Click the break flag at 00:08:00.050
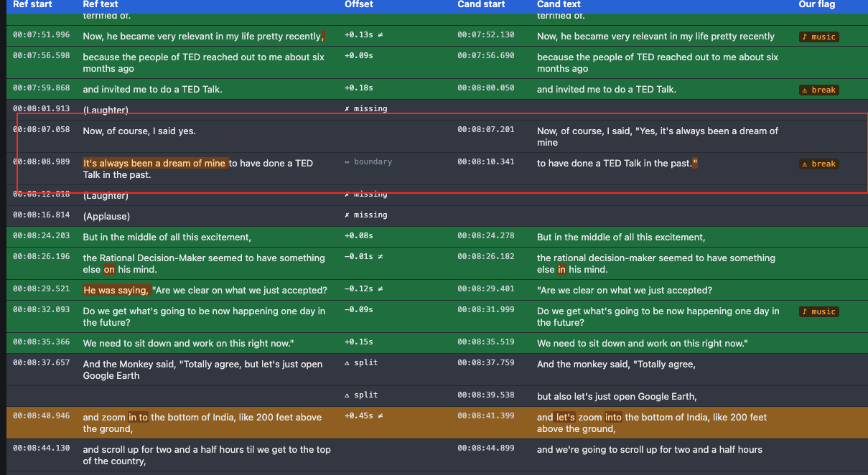Viewport: 868px width, 475px height. click(819, 90)
